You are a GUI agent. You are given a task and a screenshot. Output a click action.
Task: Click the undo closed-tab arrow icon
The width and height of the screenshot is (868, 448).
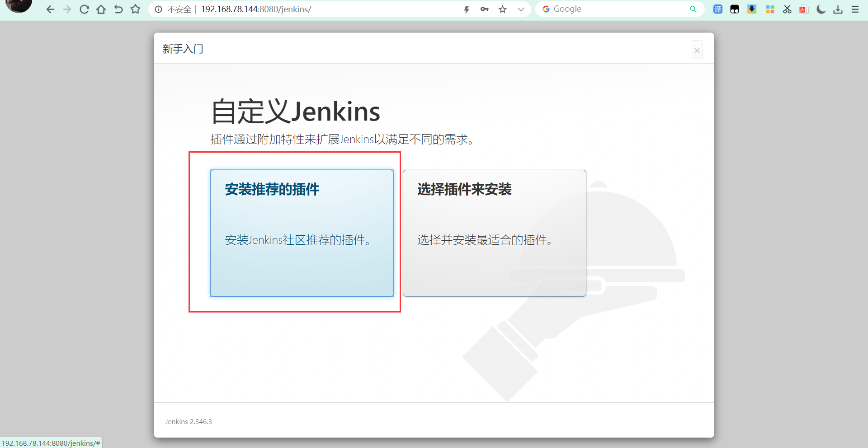pos(118,9)
